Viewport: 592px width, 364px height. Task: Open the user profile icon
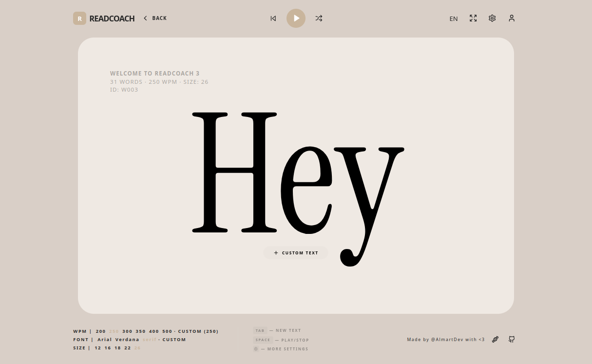[x=512, y=18]
